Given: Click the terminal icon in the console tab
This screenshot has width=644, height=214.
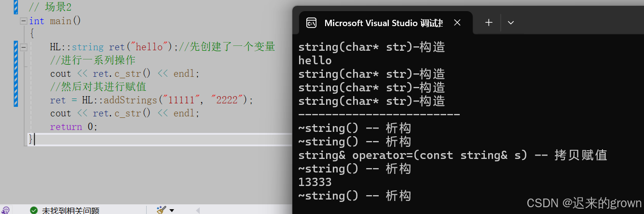Looking at the screenshot, I should [312, 23].
